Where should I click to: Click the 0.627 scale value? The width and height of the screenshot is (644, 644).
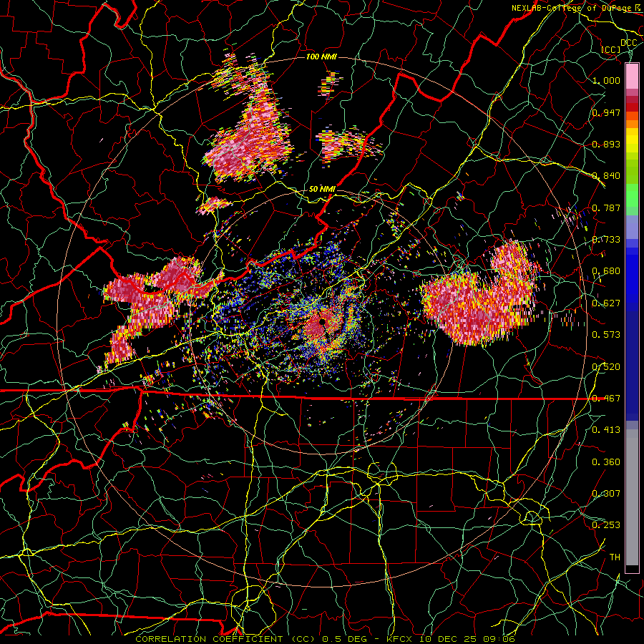(x=606, y=303)
